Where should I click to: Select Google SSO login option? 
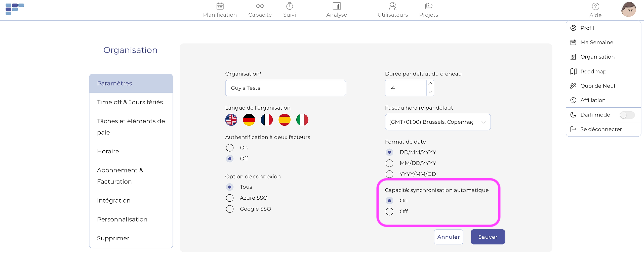(230, 209)
